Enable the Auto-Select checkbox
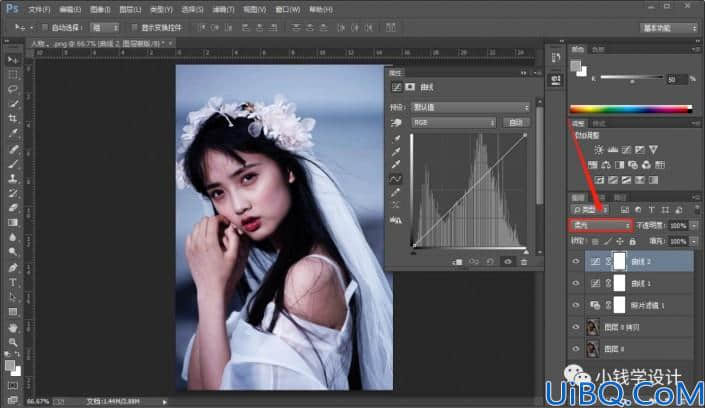This screenshot has width=705, height=408. (x=45, y=27)
